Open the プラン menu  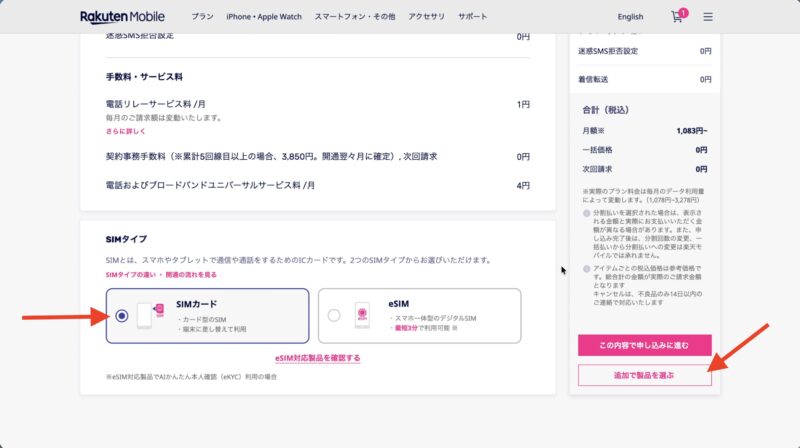[202, 17]
